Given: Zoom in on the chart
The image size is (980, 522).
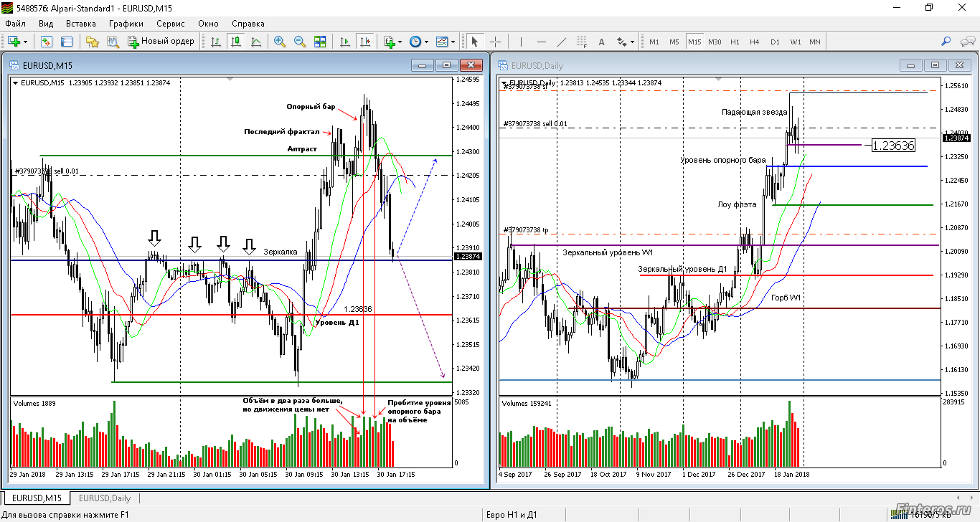Looking at the screenshot, I should coord(280,42).
